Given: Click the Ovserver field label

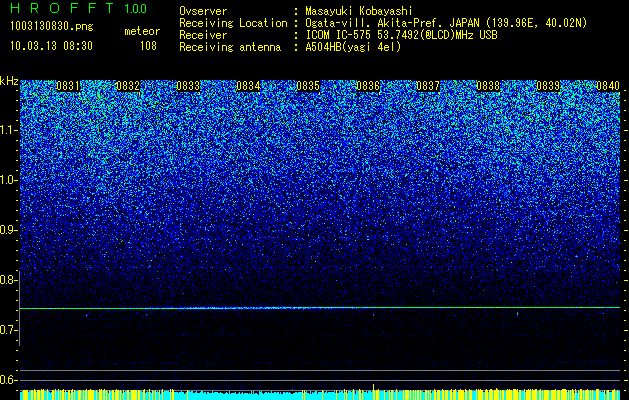Looking at the screenshot, I should pyautogui.click(x=203, y=11).
